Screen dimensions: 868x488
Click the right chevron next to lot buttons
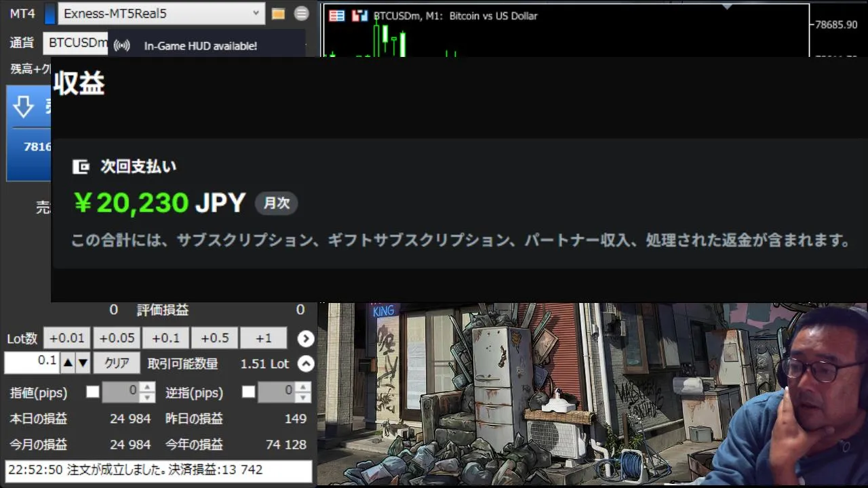pos(306,338)
